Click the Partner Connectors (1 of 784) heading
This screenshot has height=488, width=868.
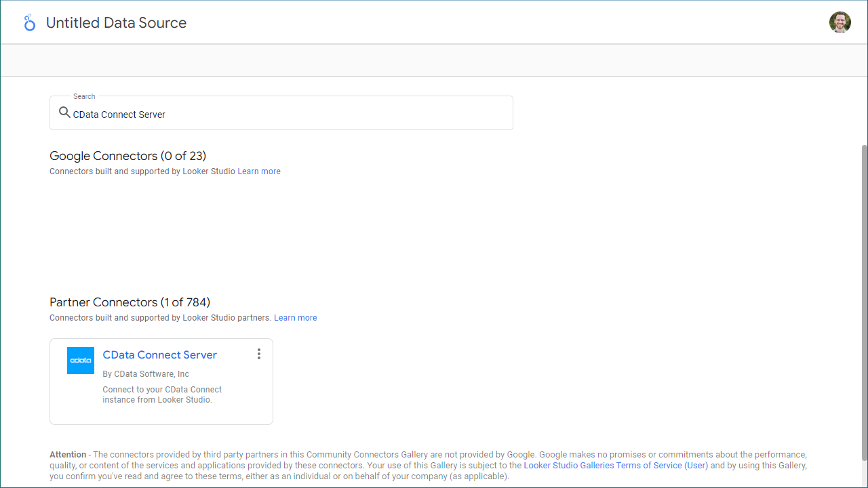point(130,302)
